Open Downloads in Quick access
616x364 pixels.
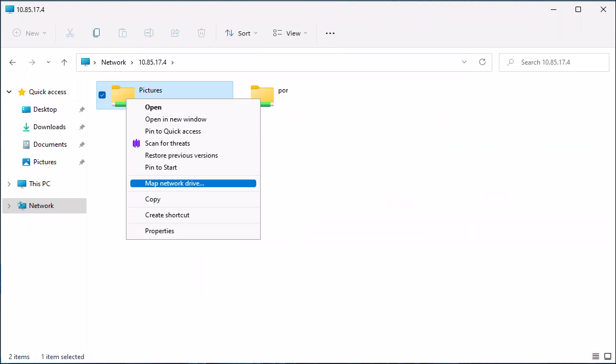click(49, 127)
